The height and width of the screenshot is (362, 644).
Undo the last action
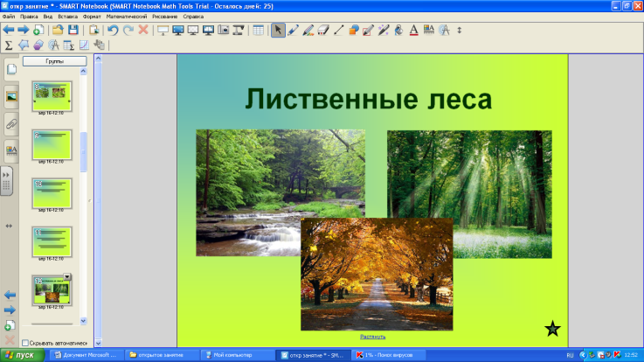[x=113, y=30]
